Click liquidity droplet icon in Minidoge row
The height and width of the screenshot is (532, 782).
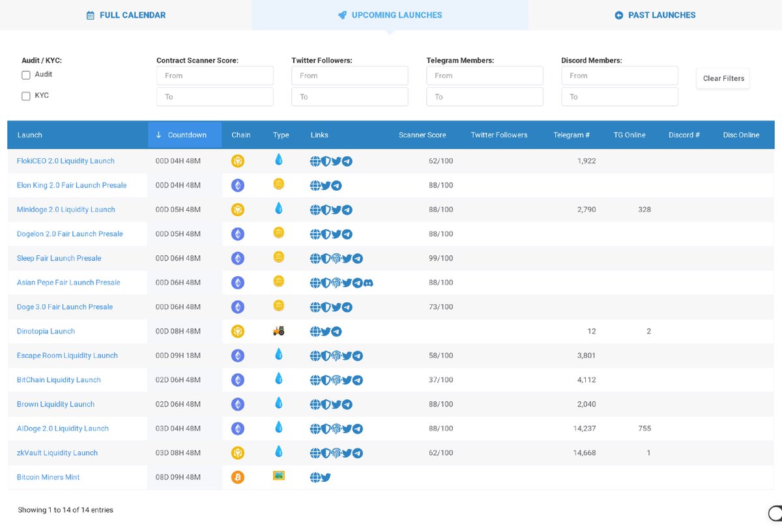[x=279, y=208]
